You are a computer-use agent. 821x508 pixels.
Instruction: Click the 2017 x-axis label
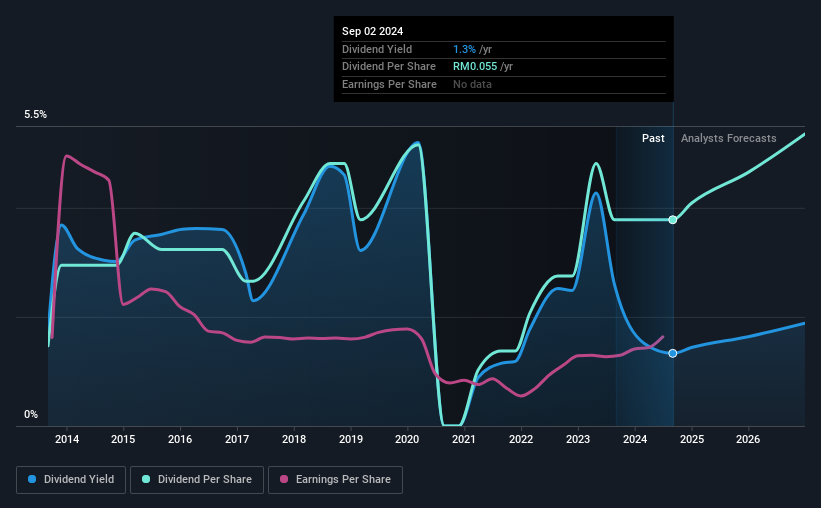click(237, 439)
